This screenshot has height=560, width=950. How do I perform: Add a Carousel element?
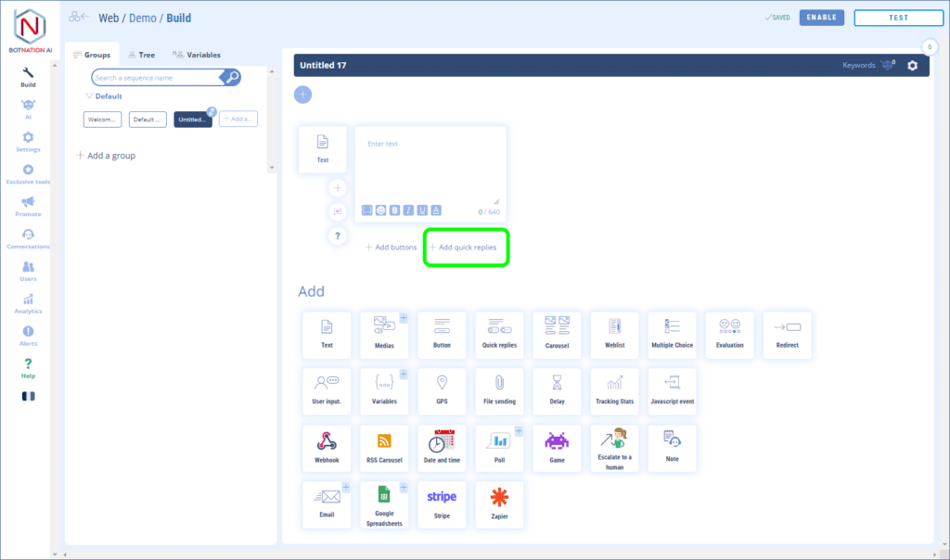point(557,335)
